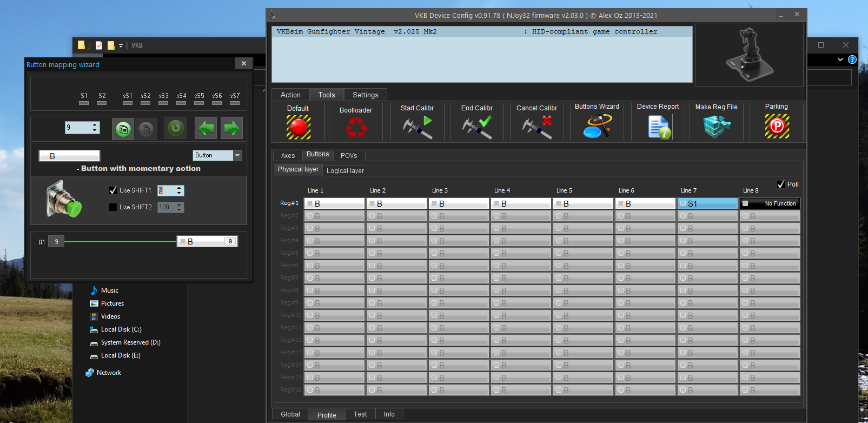868x423 pixels.
Task: Click the B mapping target numbered 9 in wizard
Action: tap(208, 241)
